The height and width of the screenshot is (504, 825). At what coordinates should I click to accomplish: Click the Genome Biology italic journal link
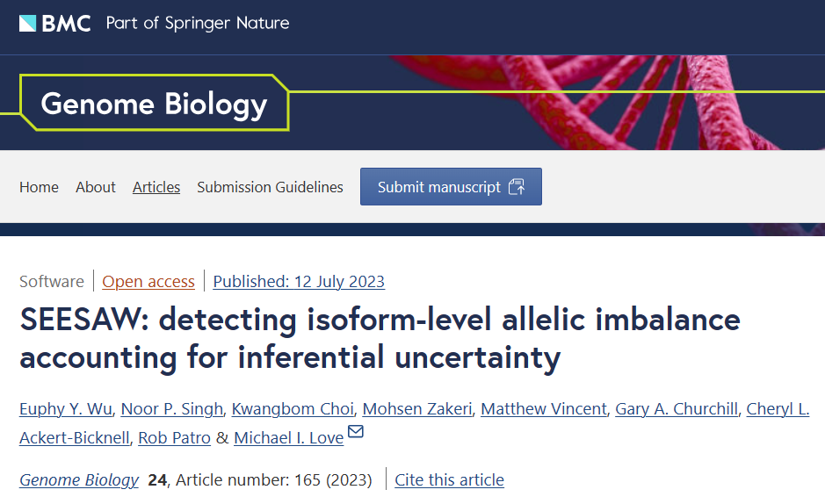[x=79, y=479]
